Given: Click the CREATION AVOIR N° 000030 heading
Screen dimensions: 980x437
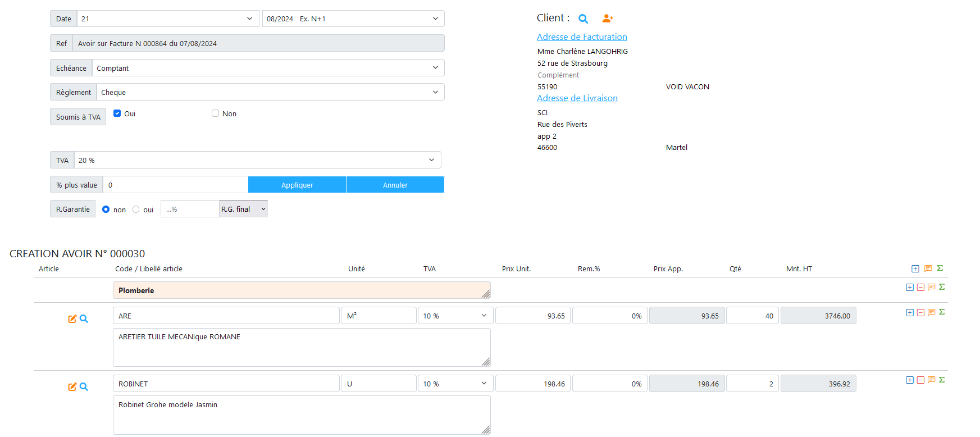Looking at the screenshot, I should pyautogui.click(x=78, y=254).
